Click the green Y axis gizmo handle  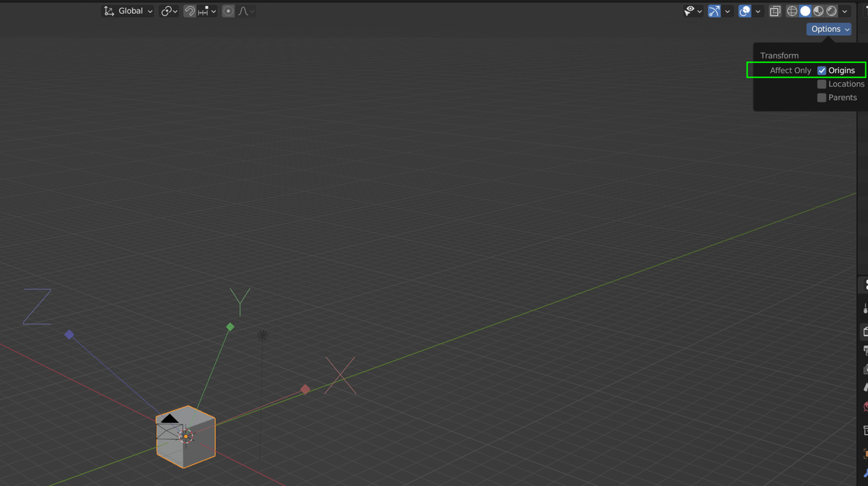pos(230,327)
